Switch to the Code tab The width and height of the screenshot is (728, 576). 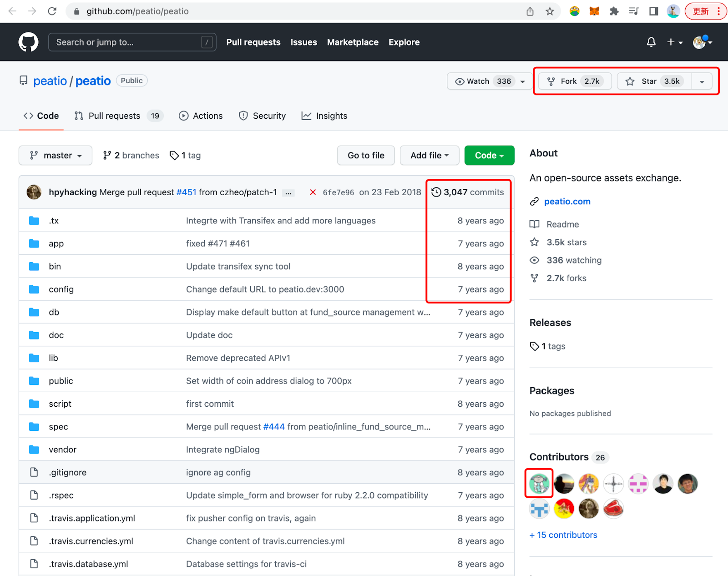[41, 116]
